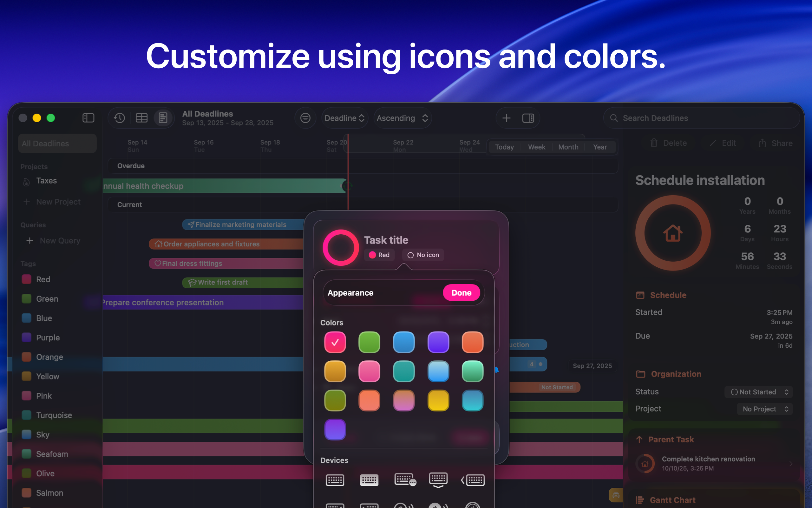
Task: Switch to the table grid view
Action: pyautogui.click(x=141, y=118)
